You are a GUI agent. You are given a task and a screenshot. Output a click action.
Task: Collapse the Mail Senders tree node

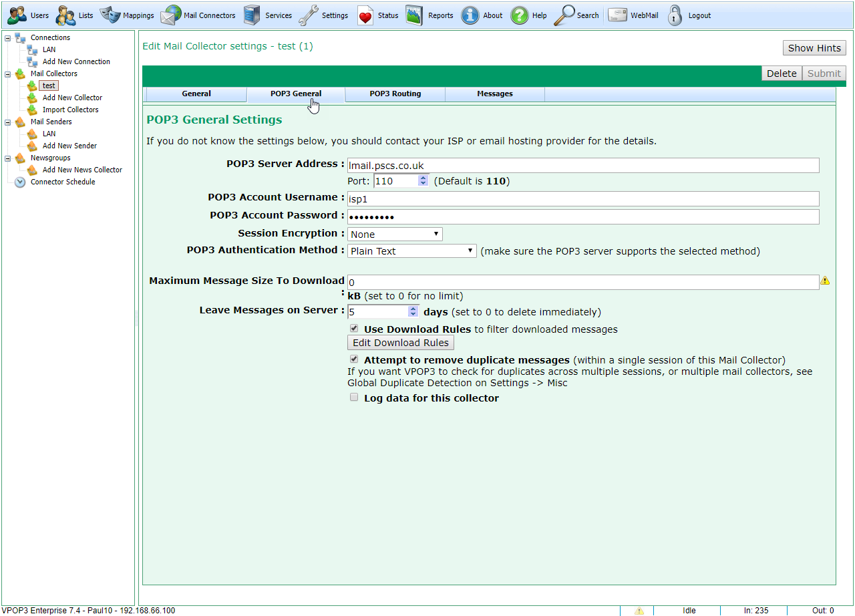pos(7,122)
